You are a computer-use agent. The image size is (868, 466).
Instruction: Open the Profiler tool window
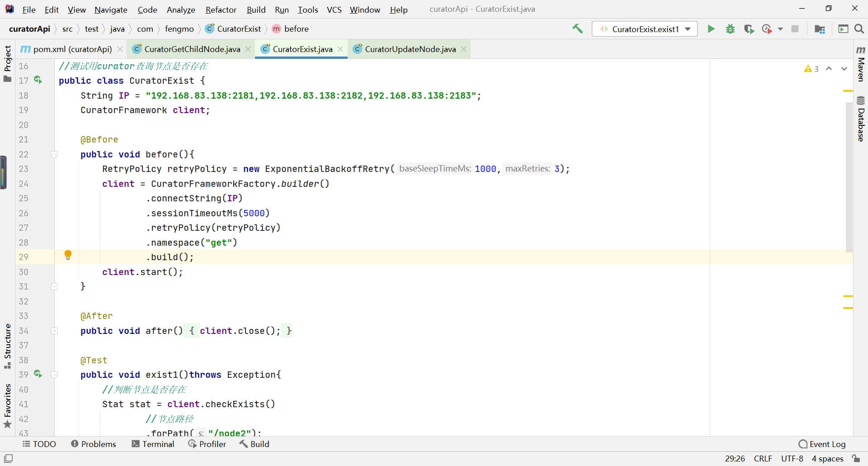207,444
